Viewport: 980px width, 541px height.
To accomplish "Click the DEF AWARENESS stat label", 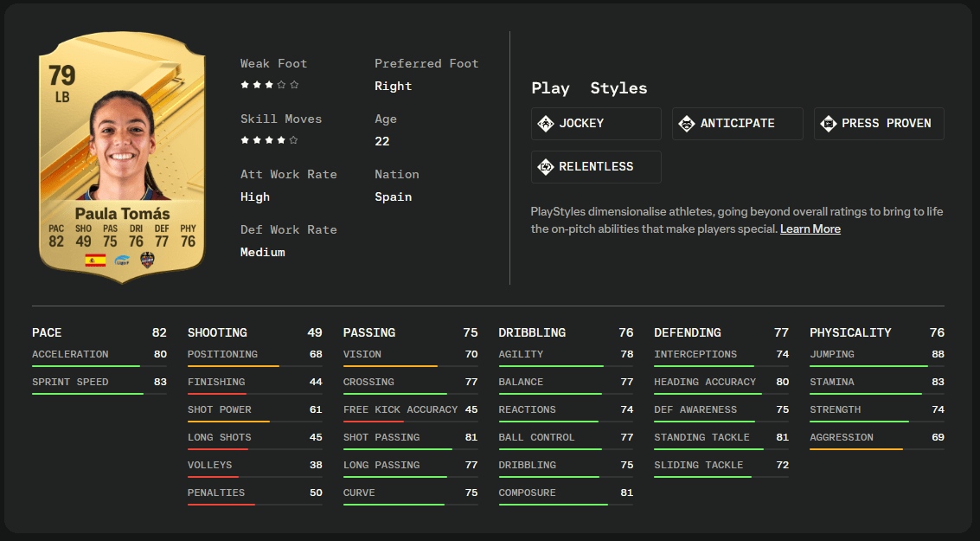I will pos(695,409).
